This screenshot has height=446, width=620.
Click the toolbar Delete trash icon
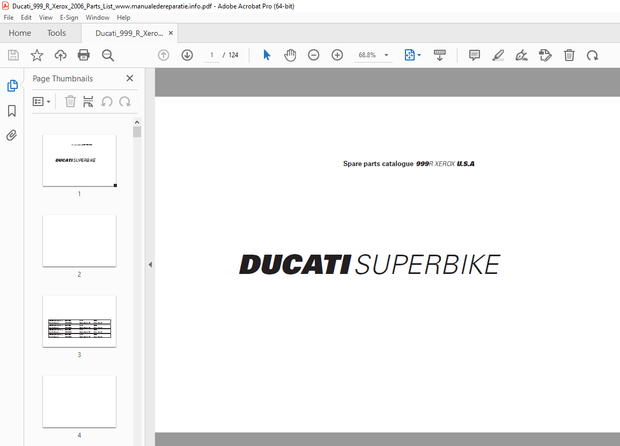click(x=569, y=55)
